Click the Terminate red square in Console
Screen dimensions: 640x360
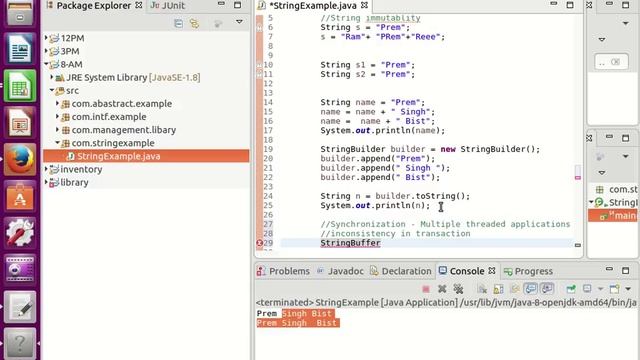(426, 289)
